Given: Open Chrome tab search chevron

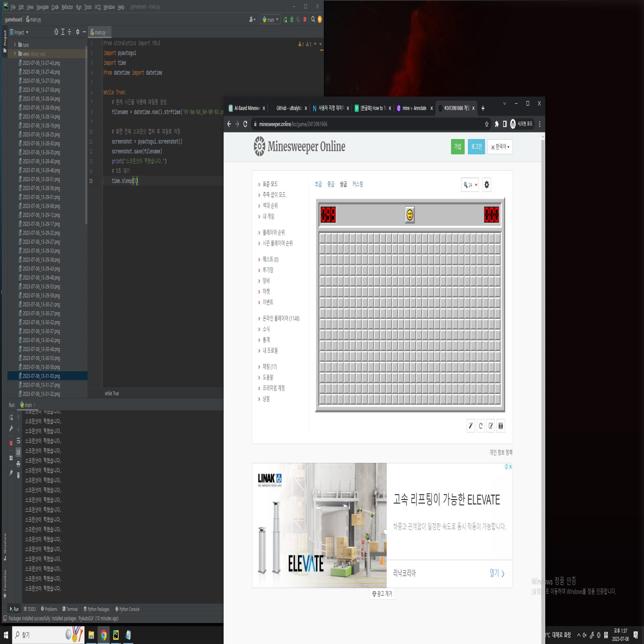Looking at the screenshot, I should (504, 103).
